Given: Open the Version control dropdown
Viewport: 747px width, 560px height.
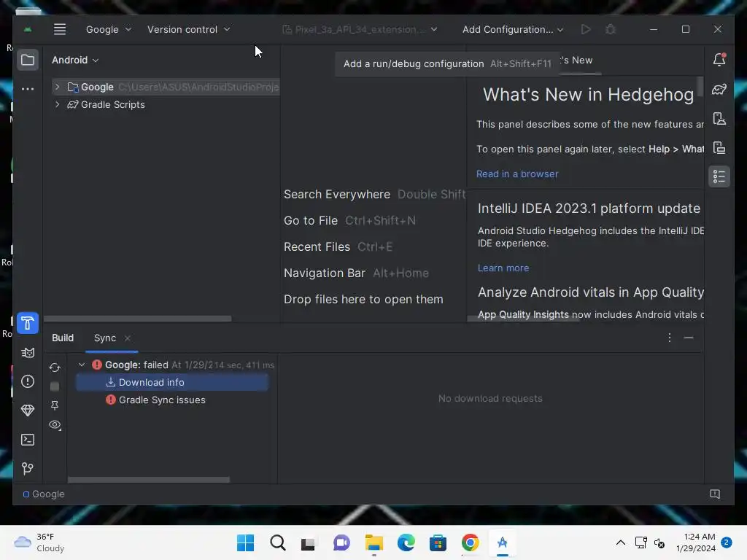Looking at the screenshot, I should coord(189,29).
